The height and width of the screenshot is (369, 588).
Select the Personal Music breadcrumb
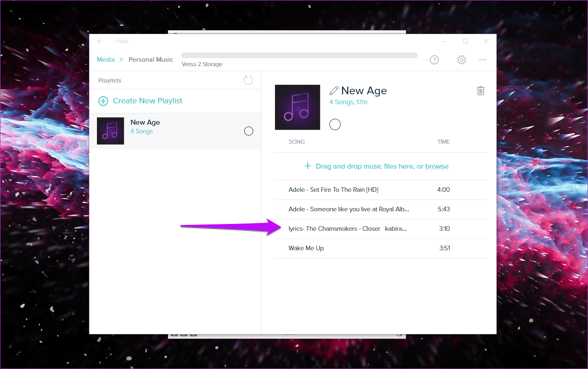pyautogui.click(x=151, y=59)
